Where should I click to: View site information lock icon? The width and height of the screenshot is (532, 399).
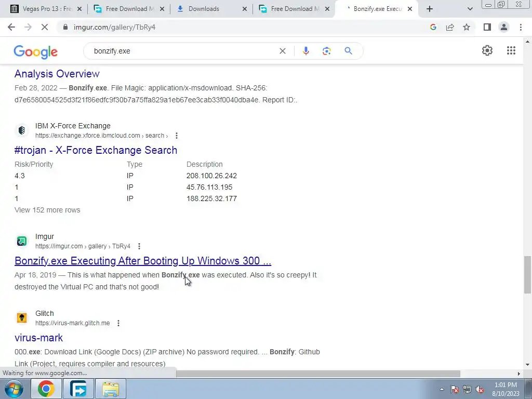coord(65,27)
